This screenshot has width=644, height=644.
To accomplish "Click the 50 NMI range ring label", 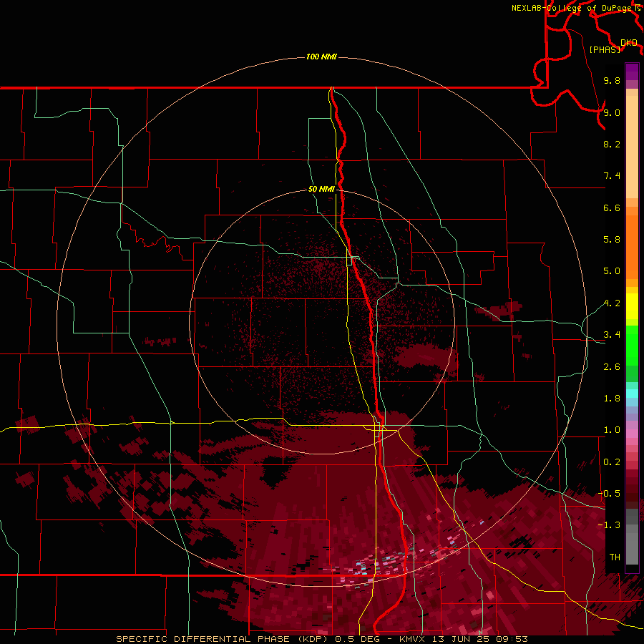I will (321, 189).
